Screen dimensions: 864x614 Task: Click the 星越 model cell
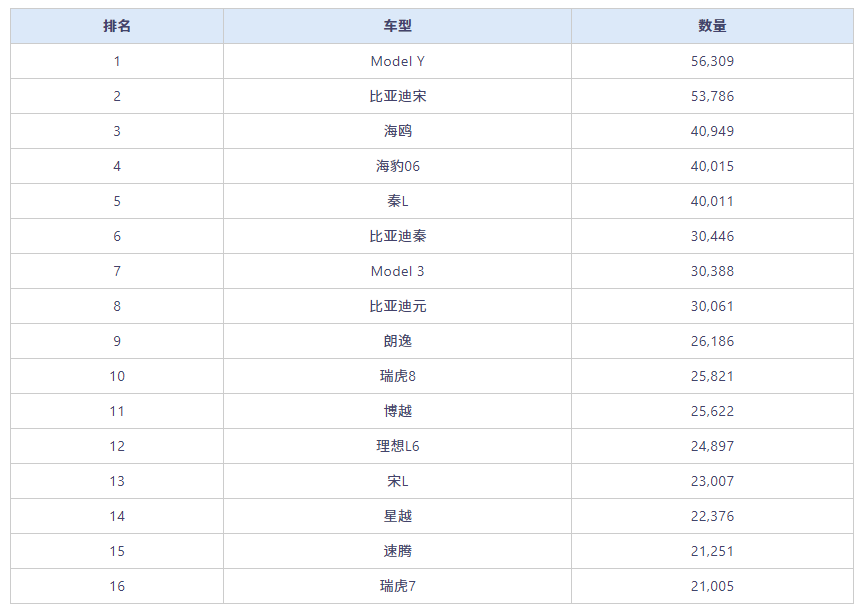[397, 516]
